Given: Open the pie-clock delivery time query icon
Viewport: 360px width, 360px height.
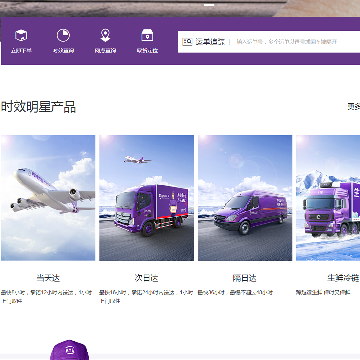Looking at the screenshot, I should pos(63,35).
